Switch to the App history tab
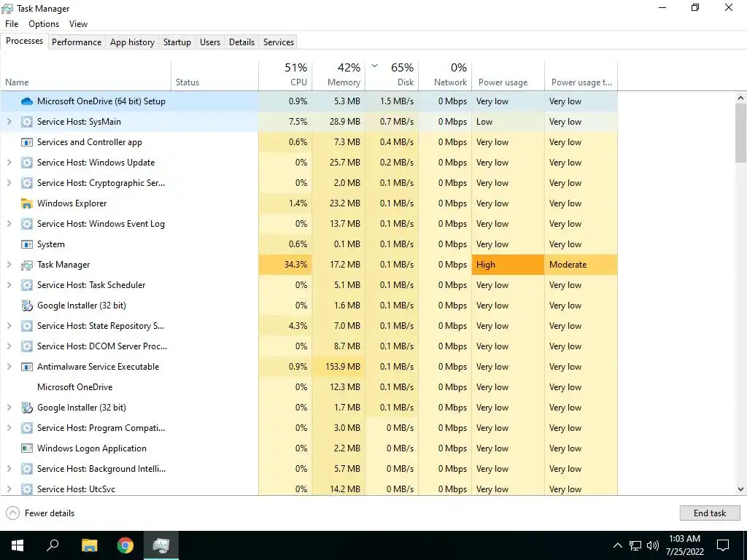Viewport: 747px width, 560px height. [x=133, y=42]
